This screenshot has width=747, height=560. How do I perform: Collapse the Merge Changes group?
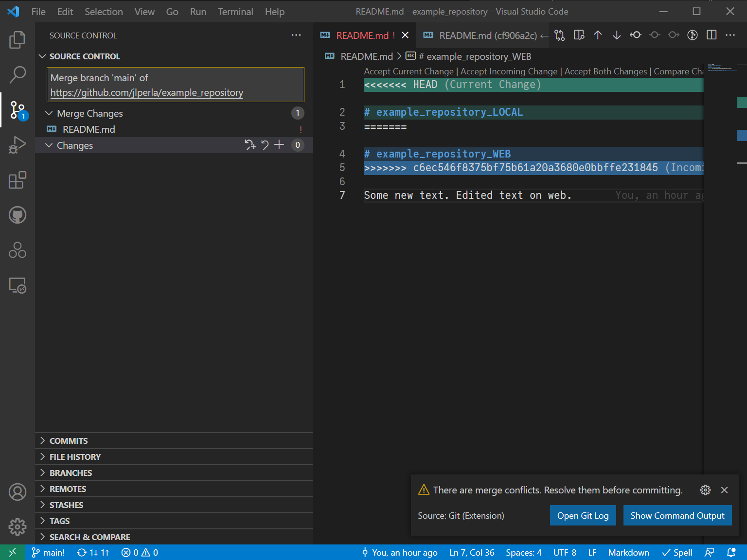point(49,113)
